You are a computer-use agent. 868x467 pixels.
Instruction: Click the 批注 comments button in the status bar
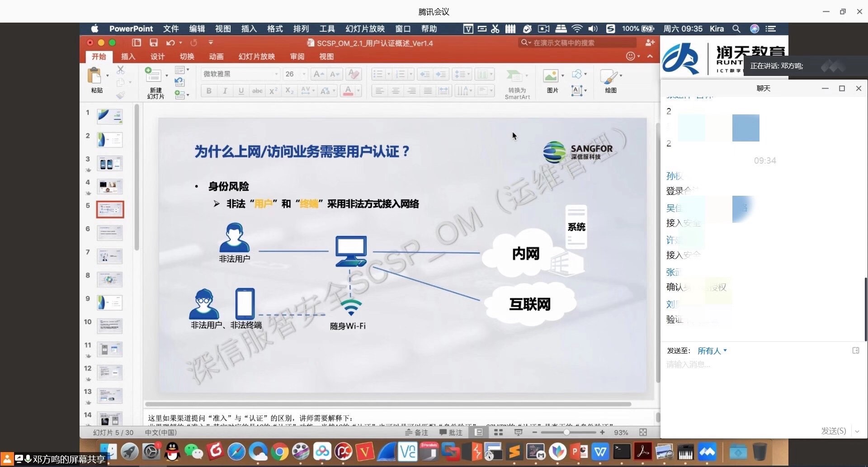pyautogui.click(x=451, y=433)
